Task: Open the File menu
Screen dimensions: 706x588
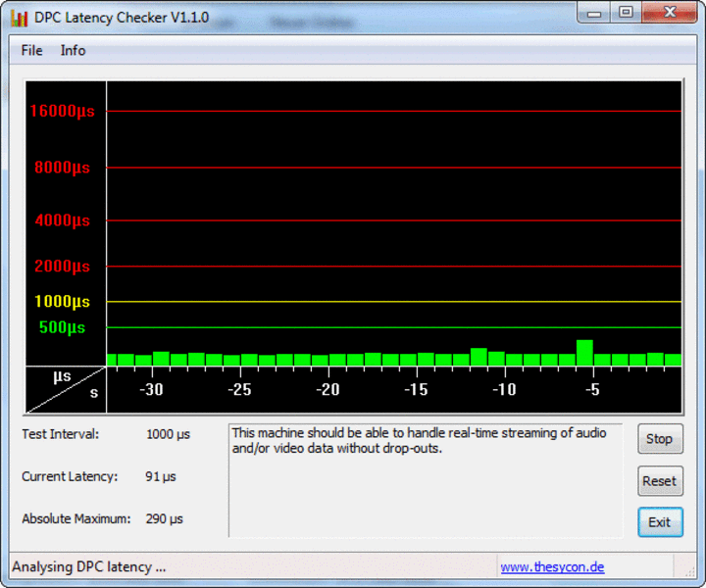Action: tap(31, 50)
